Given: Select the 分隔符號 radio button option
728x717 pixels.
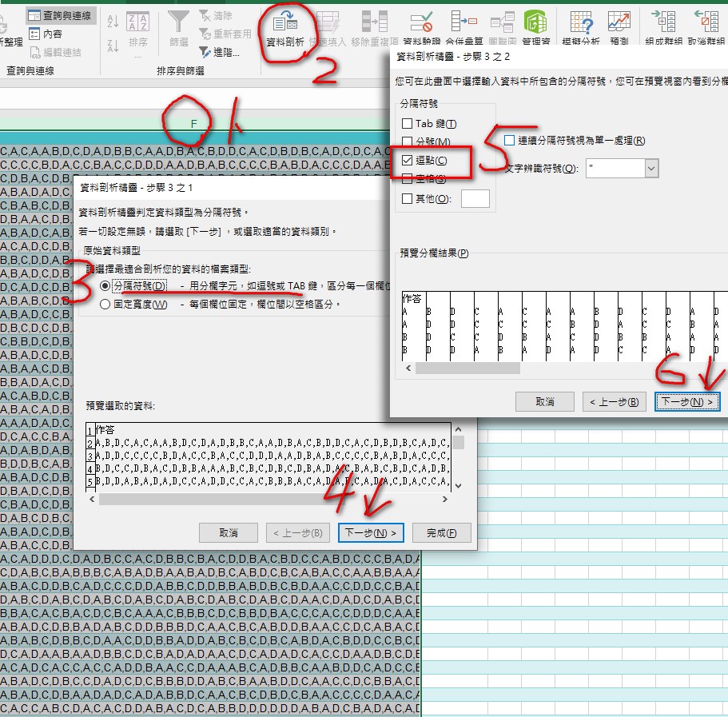Looking at the screenshot, I should 105,285.
